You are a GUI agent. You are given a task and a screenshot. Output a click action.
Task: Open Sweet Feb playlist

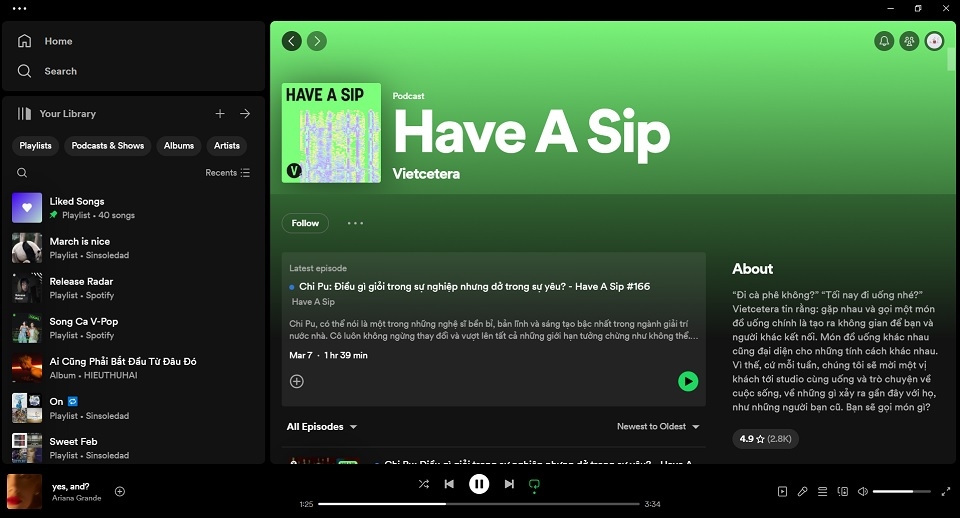click(x=133, y=448)
